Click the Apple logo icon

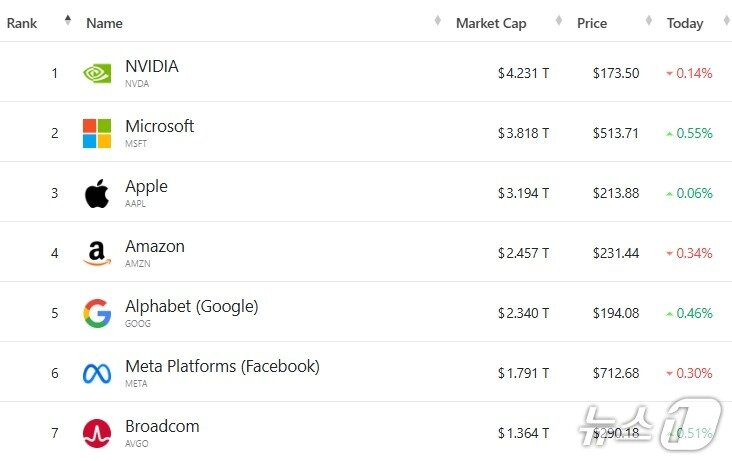point(97,193)
